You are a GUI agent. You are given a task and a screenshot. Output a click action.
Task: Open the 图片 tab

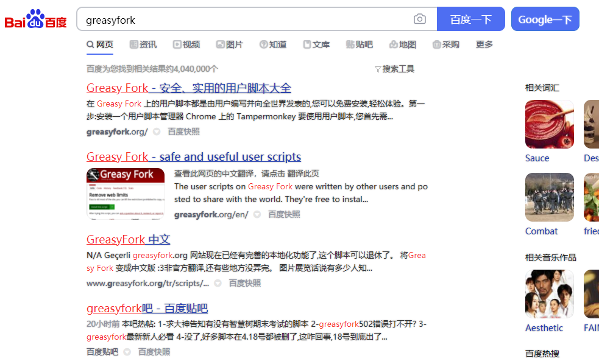[230, 44]
